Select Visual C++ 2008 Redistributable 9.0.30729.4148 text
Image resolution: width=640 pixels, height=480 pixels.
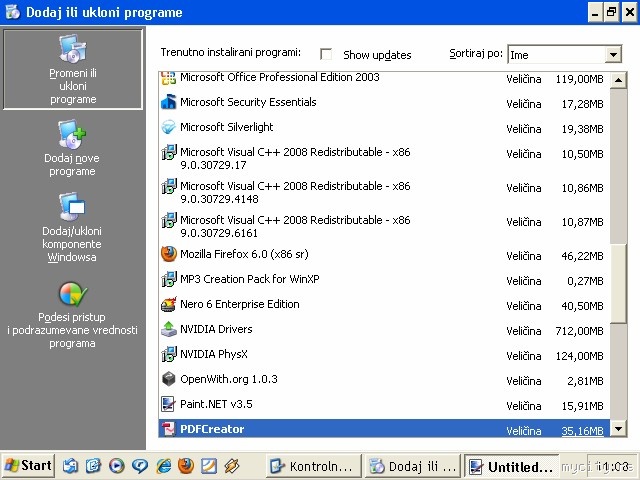[295, 192]
